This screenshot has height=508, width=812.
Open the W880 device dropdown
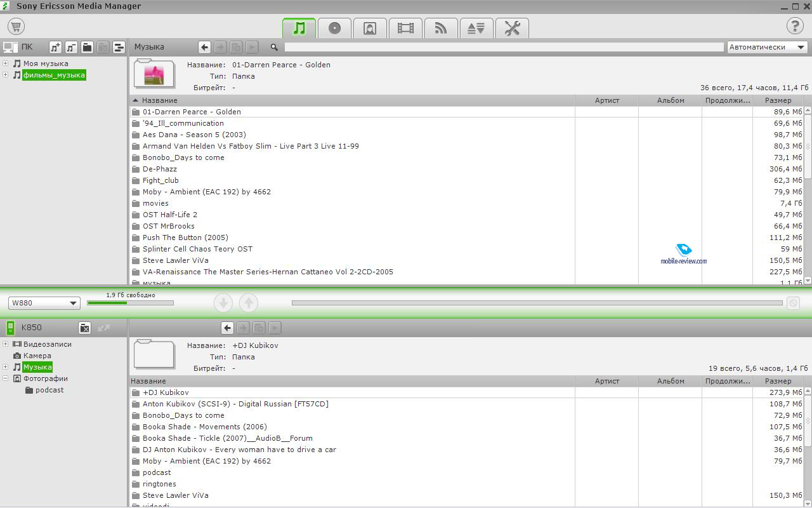point(44,303)
